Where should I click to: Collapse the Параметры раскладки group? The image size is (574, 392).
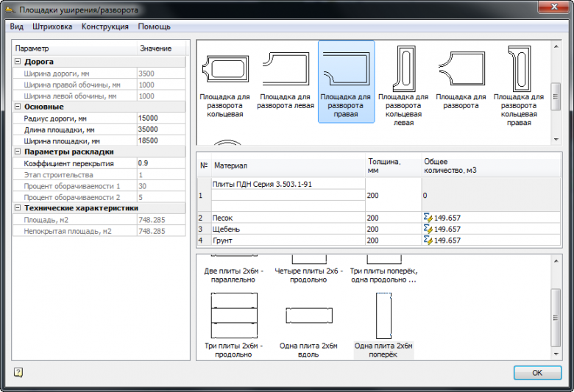click(17, 152)
